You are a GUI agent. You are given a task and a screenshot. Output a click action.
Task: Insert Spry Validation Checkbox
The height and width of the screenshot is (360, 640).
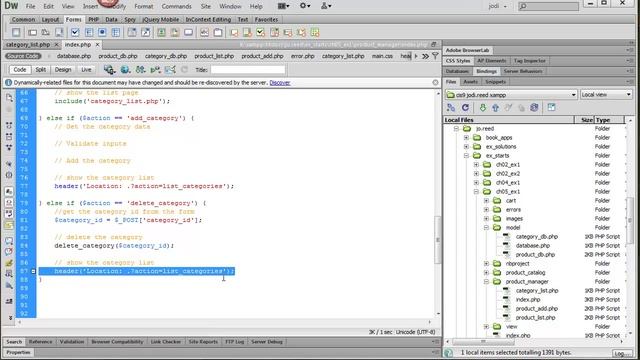point(260,32)
